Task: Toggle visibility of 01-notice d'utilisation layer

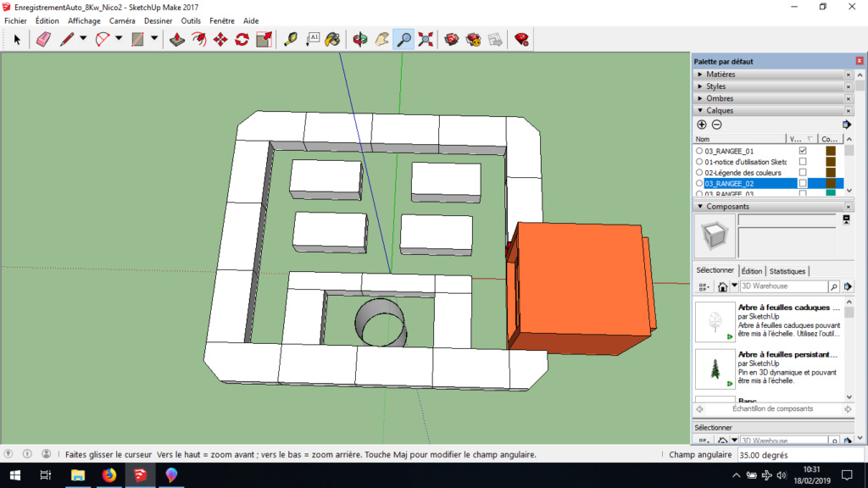Action: [803, 162]
